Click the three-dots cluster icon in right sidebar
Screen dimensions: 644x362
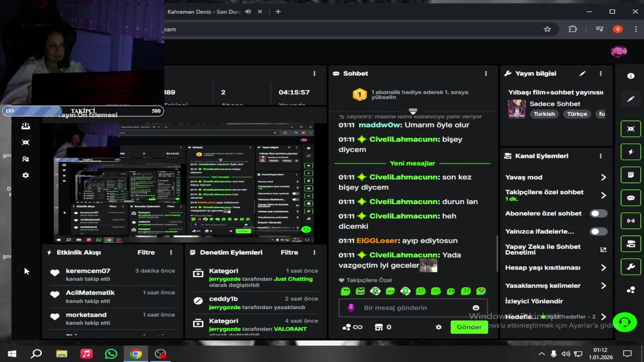(630, 290)
